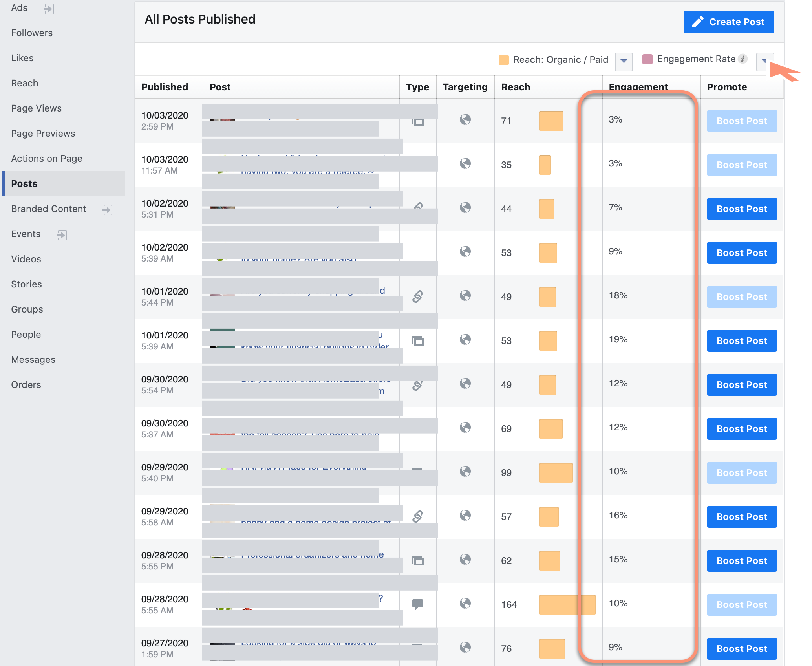The height and width of the screenshot is (666, 812).
Task: Open the Engagement metric dropdown near the arrow
Action: click(x=764, y=62)
